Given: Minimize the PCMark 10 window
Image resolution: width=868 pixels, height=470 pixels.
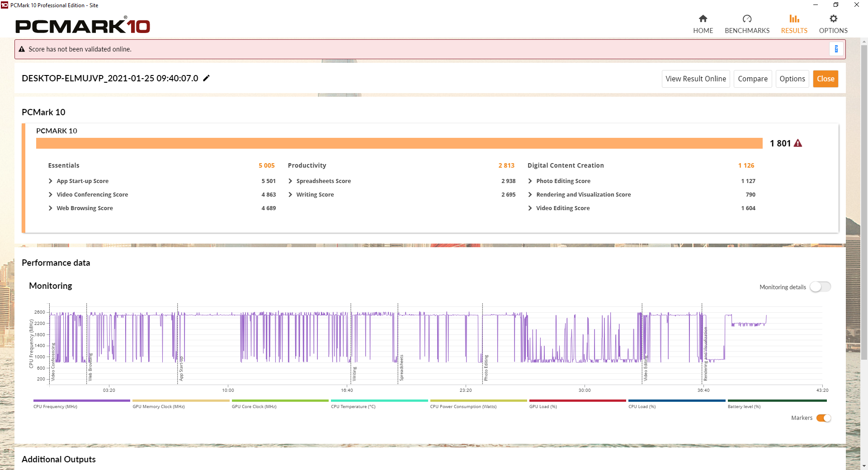Looking at the screenshot, I should [x=816, y=5].
